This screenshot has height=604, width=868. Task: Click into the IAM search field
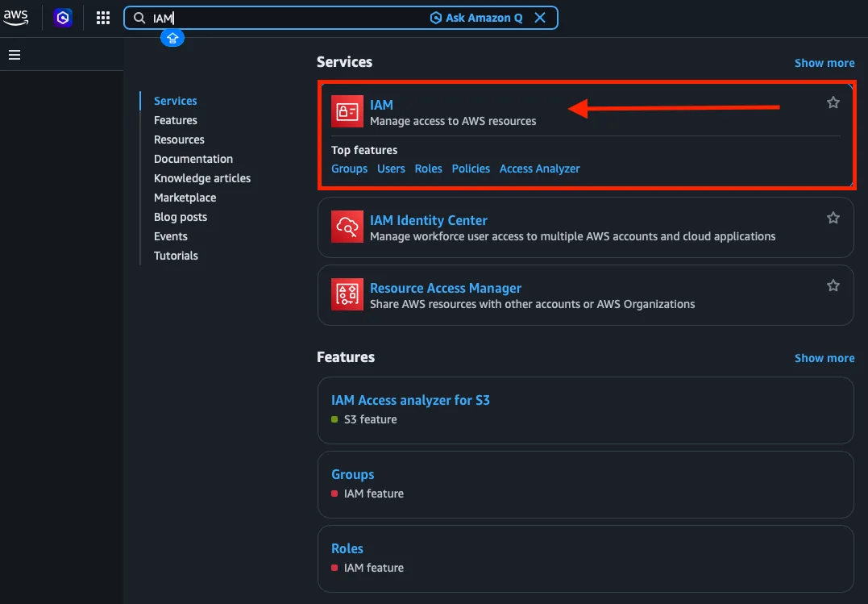tap(282, 18)
